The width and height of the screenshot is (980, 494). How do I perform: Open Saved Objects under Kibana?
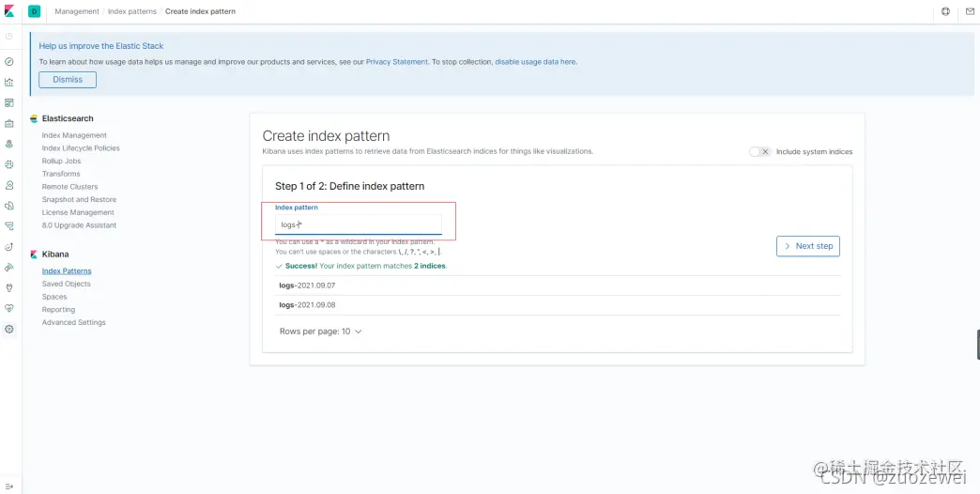coord(67,284)
